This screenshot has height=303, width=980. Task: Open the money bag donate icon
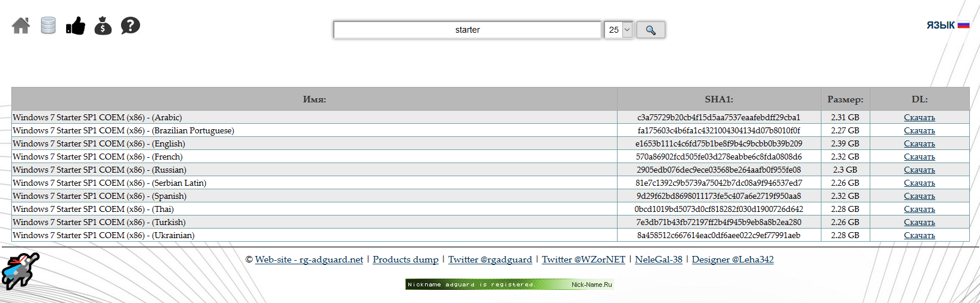[x=103, y=26]
